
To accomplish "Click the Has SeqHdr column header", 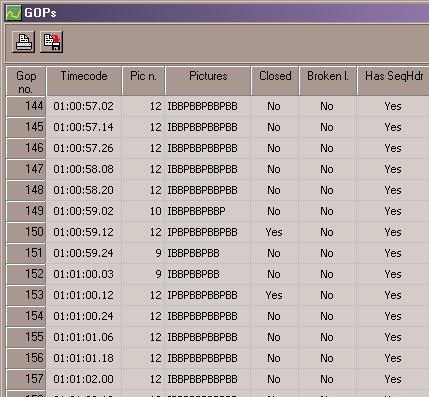I will (393, 82).
